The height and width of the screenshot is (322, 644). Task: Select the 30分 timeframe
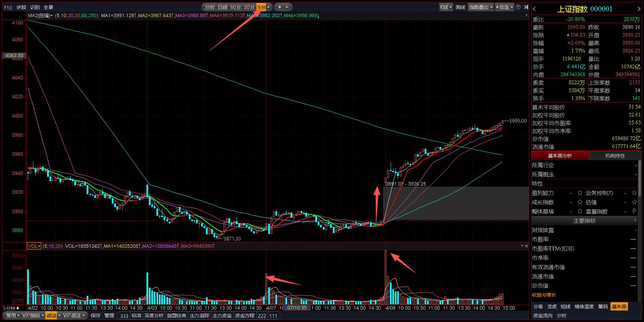249,7
